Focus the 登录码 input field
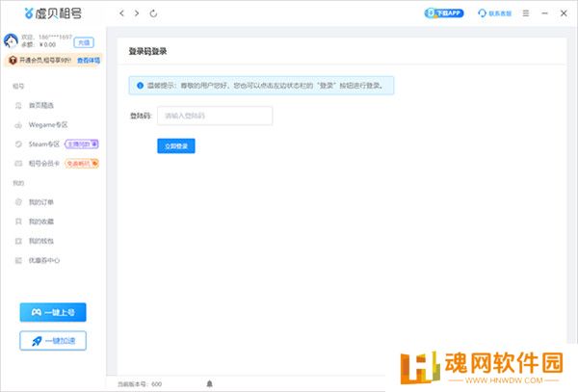Image resolution: width=578 pixels, height=392 pixels. [215, 116]
